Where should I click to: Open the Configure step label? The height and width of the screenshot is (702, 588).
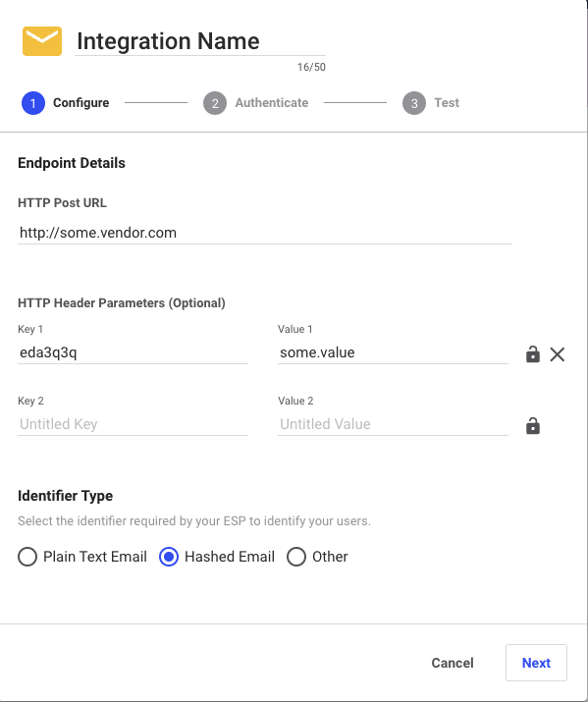[81, 102]
